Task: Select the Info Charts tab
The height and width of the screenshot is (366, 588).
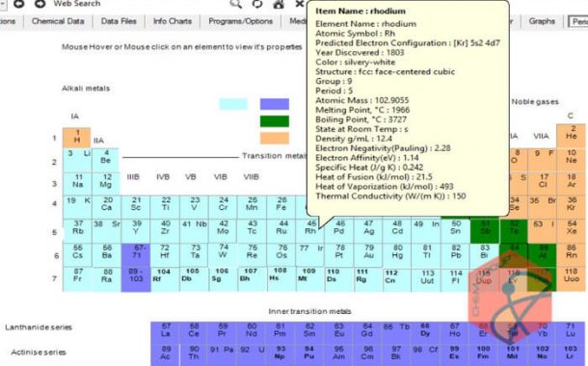Action: point(173,21)
